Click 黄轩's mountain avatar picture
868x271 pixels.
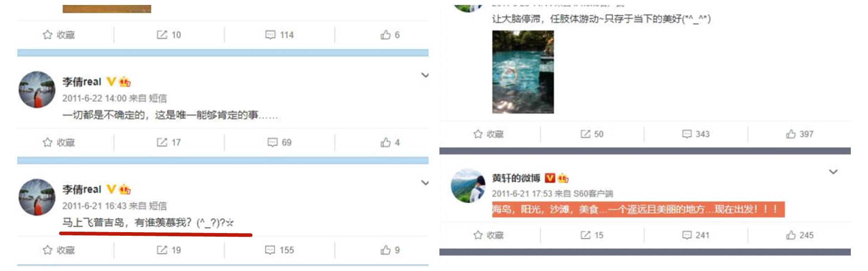point(468,186)
